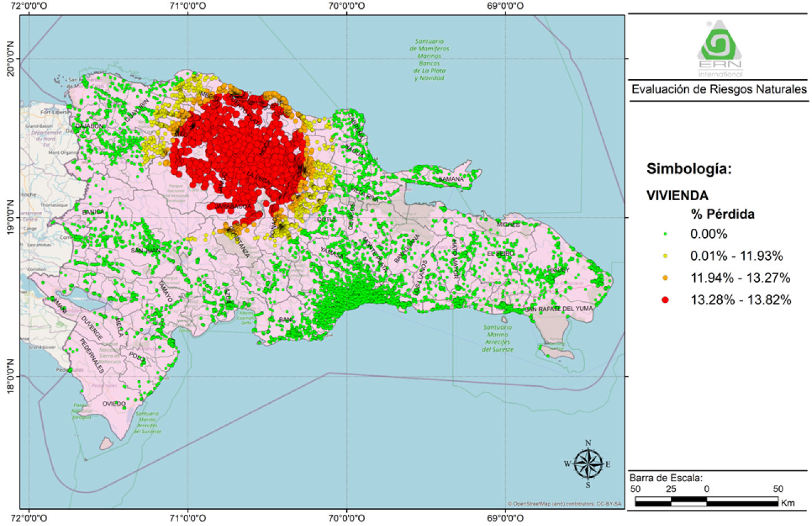812x526 pixels.
Task: Click the Santuario Marino Arrecifes del Sureste text
Action: pyautogui.click(x=497, y=338)
